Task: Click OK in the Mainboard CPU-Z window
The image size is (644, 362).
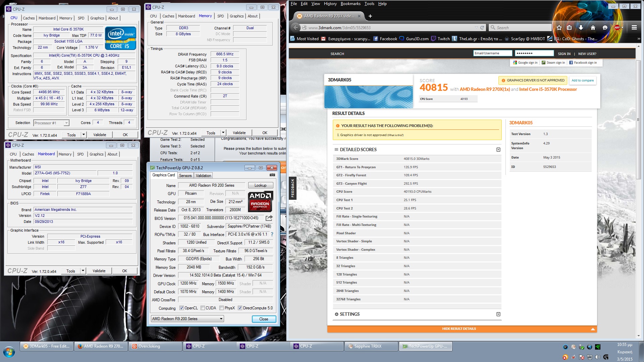Action: [124, 271]
